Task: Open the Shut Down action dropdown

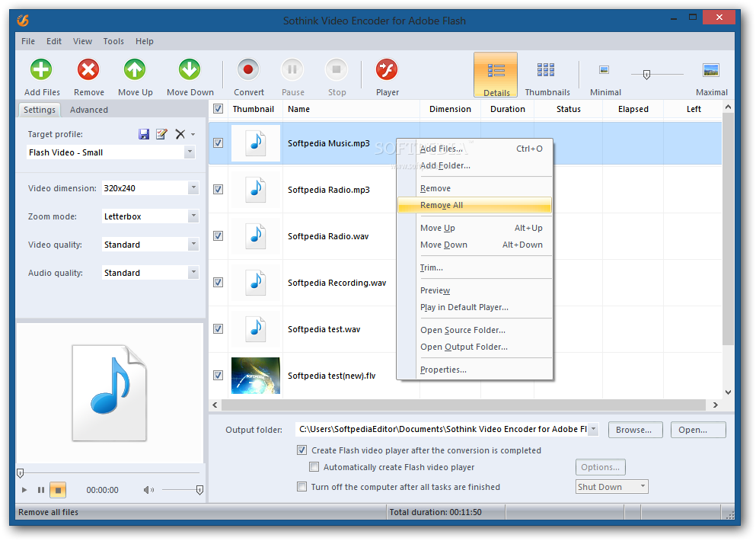Action: (643, 486)
